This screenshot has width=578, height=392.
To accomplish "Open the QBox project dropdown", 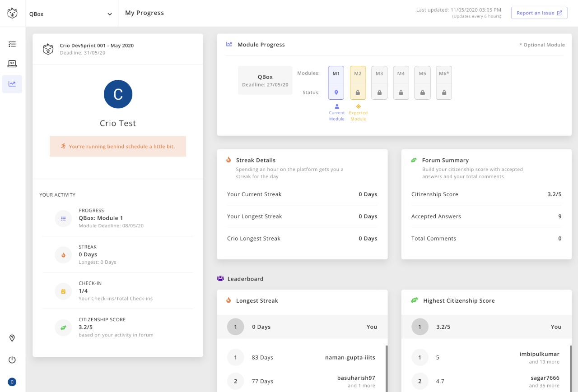I will coord(71,14).
